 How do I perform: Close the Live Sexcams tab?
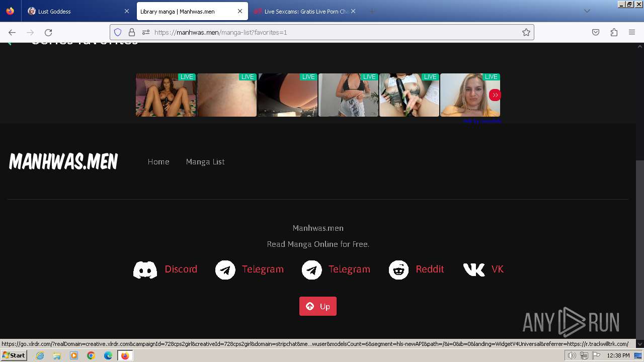pos(353,11)
